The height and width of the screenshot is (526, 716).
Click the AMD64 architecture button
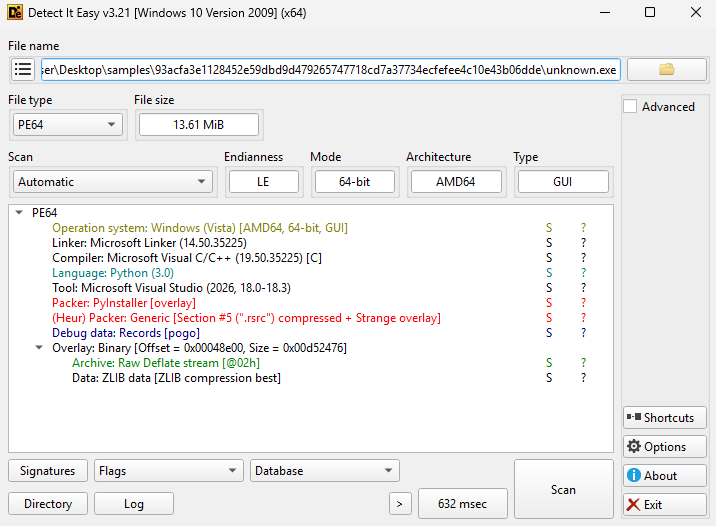click(456, 182)
